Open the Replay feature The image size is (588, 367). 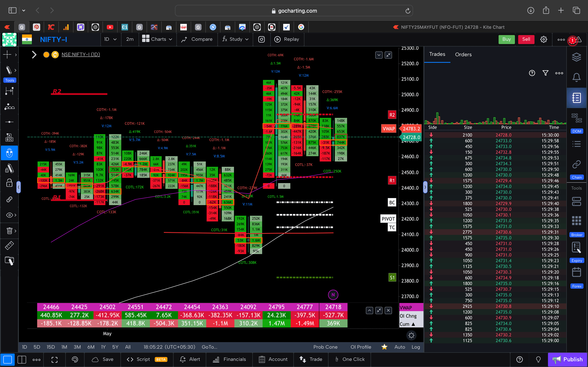[x=287, y=39]
